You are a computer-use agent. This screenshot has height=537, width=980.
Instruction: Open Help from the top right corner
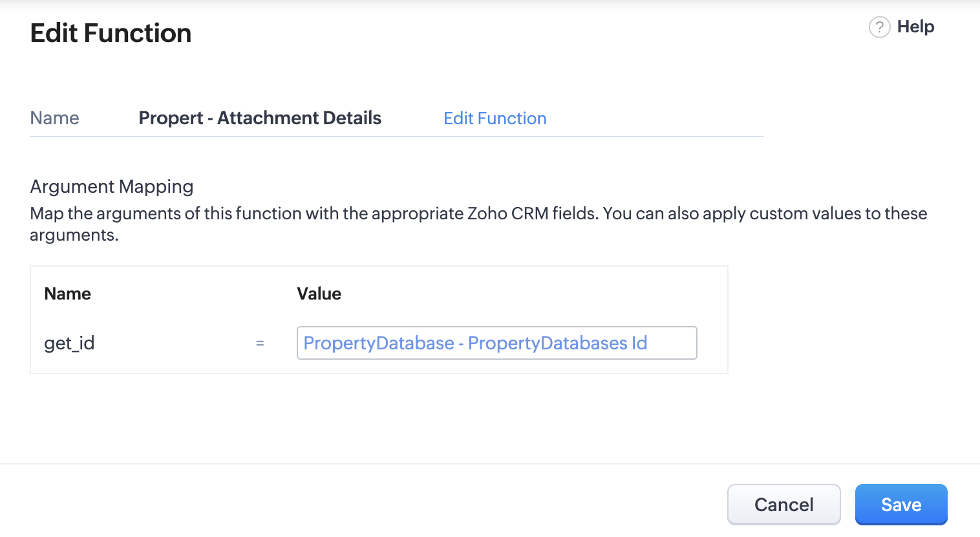[x=915, y=27]
